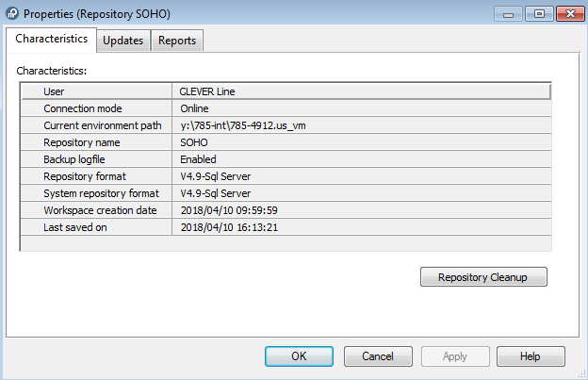Screen dimensions: 588x380
Task: Click the Last saved on timestamp value
Action: (228, 227)
